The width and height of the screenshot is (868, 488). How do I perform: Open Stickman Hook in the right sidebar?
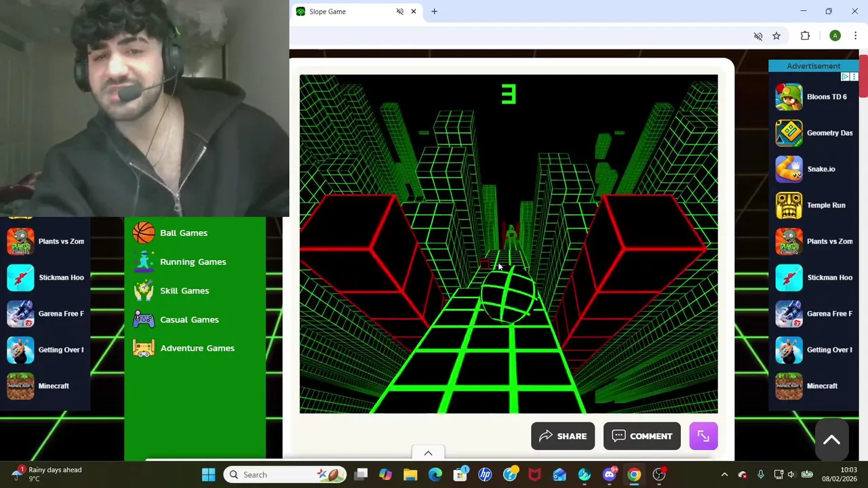coord(813,277)
